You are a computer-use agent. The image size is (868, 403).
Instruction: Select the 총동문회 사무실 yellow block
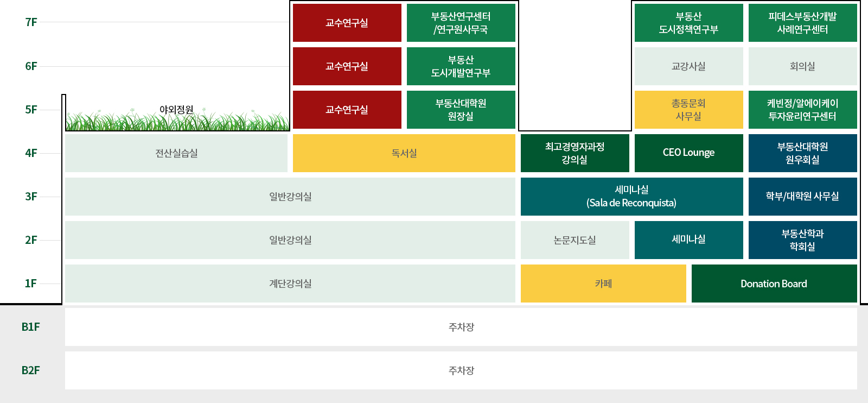(x=688, y=110)
